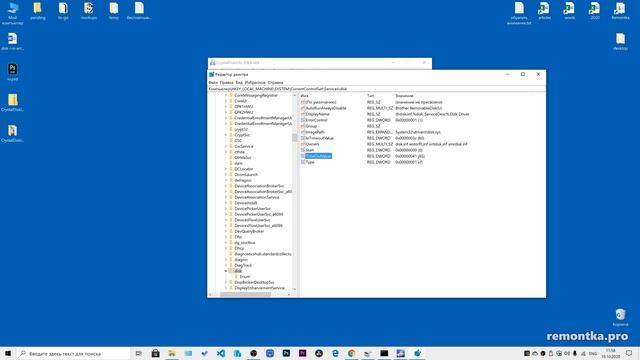
Task: Open Task View from the taskbar
Action: click(139, 353)
